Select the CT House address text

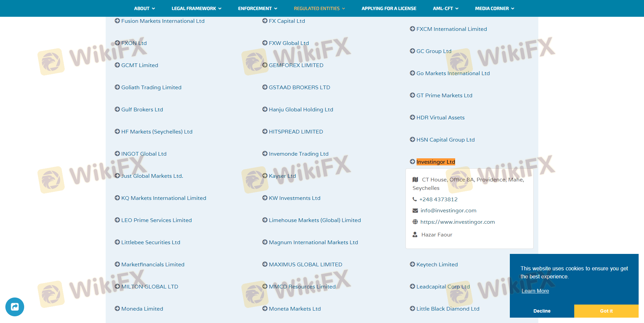[468, 184]
